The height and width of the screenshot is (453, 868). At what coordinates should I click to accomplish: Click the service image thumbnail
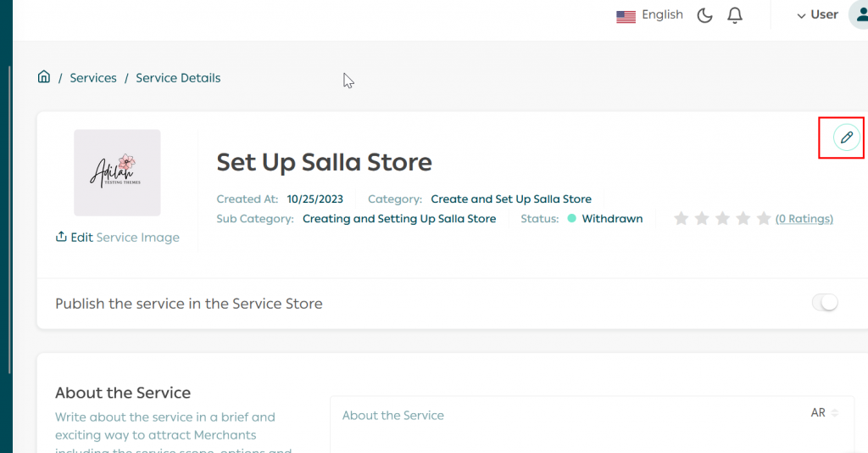117,173
